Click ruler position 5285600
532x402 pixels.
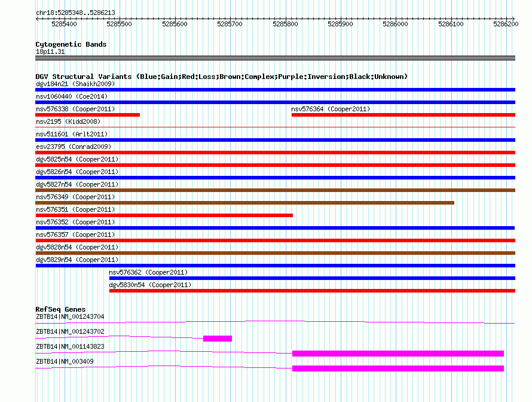(175, 24)
